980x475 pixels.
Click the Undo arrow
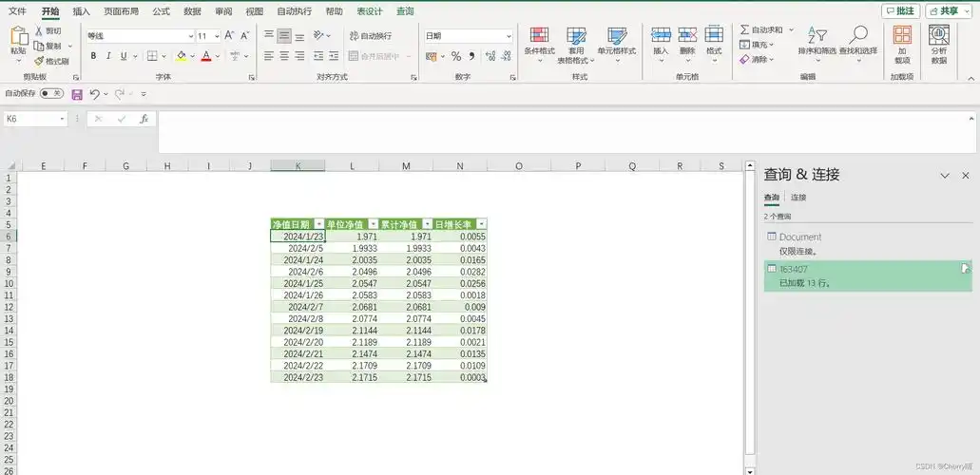tap(94, 94)
